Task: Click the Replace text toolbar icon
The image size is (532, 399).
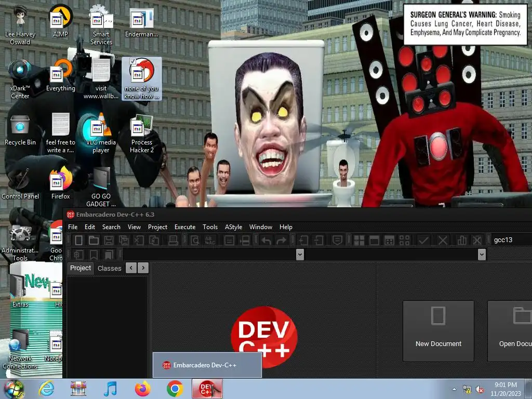Action: coord(210,240)
